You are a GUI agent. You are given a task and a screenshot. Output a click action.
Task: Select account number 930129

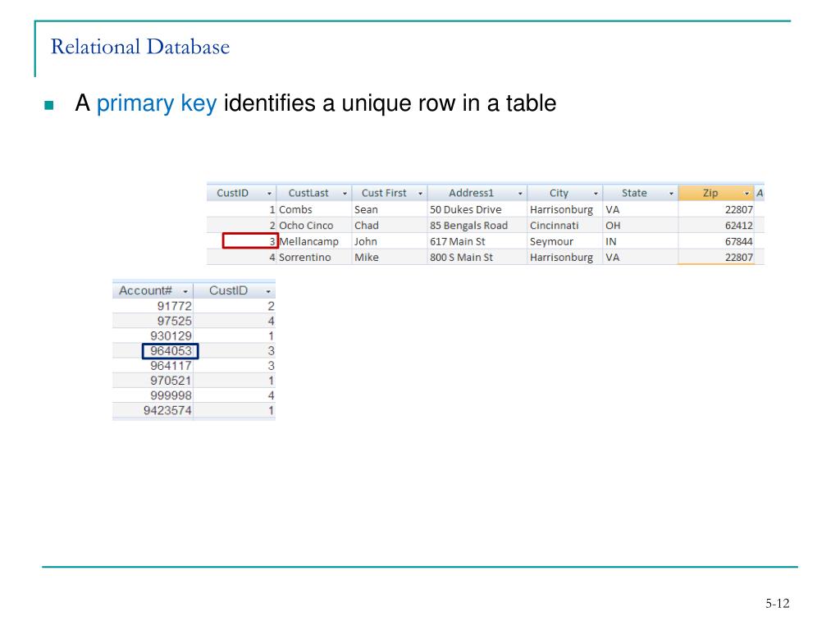[x=153, y=336]
